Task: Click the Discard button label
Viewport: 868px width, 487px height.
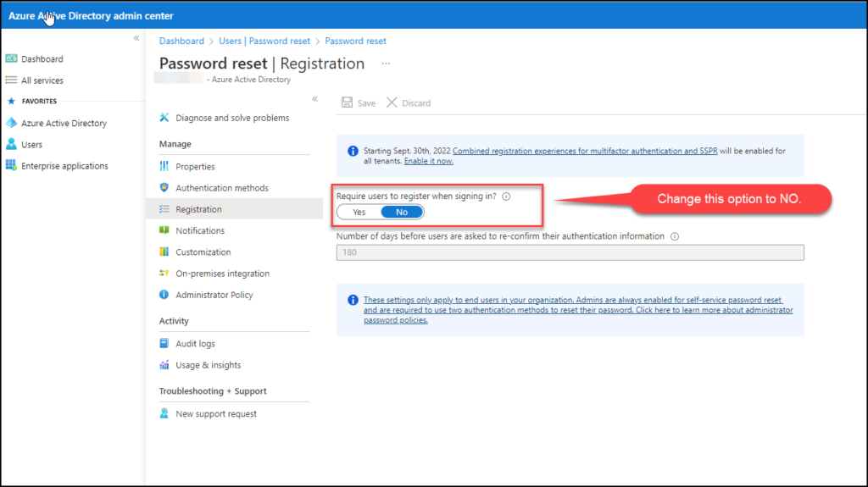Action: point(416,103)
